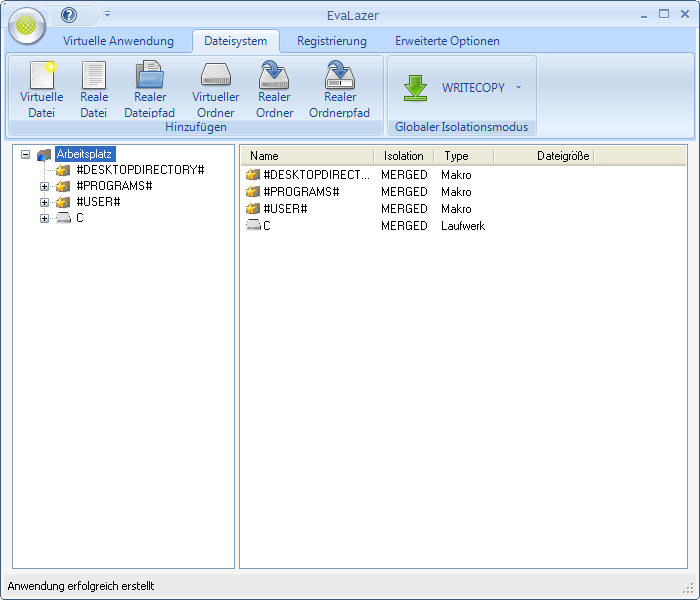Click the Virtuelle Datei icon
The height and width of the screenshot is (600, 700).
(41, 77)
